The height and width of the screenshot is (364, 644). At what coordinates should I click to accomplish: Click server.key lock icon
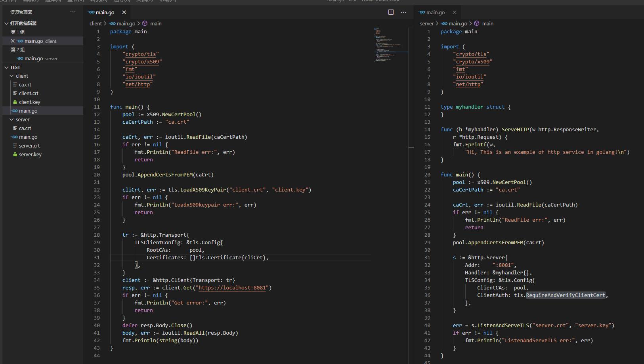click(x=15, y=154)
